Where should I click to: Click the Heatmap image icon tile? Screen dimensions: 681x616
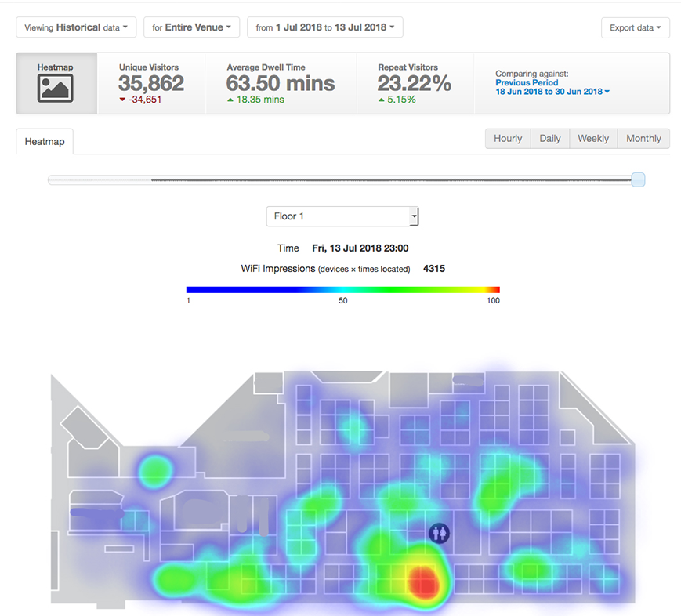click(x=56, y=83)
